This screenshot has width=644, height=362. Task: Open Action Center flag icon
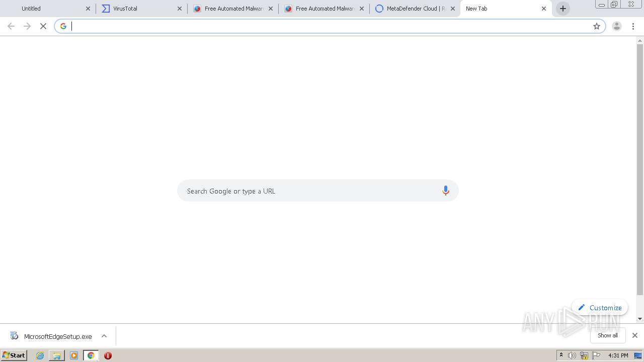click(596, 355)
